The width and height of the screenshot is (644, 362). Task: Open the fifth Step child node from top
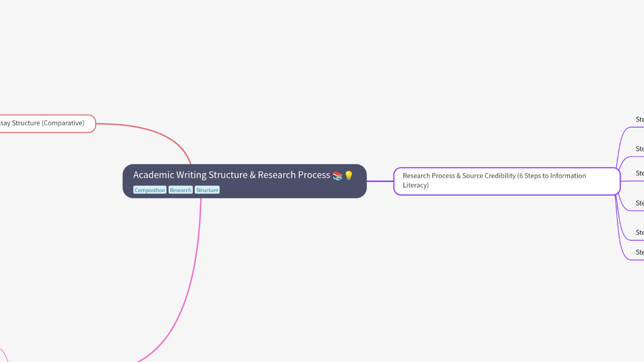click(639, 232)
